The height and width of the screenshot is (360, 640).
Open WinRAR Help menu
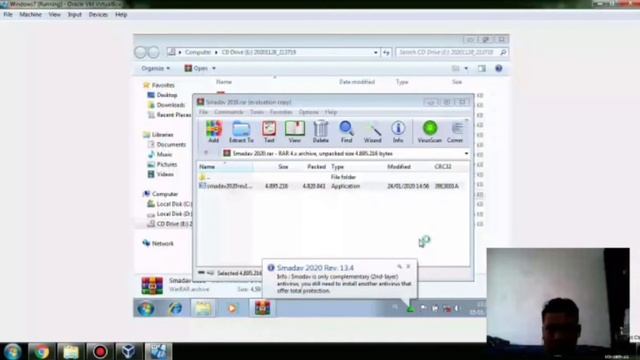(x=331, y=112)
